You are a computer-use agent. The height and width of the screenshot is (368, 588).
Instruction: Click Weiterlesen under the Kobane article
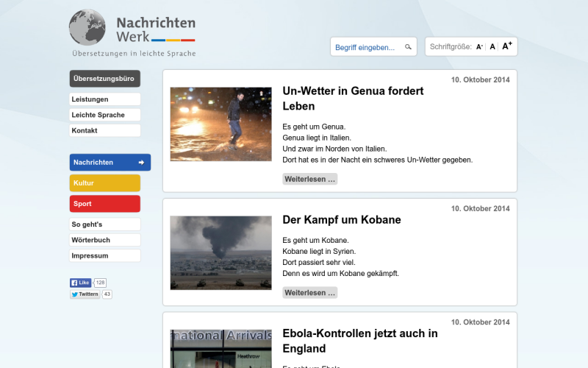coord(309,292)
